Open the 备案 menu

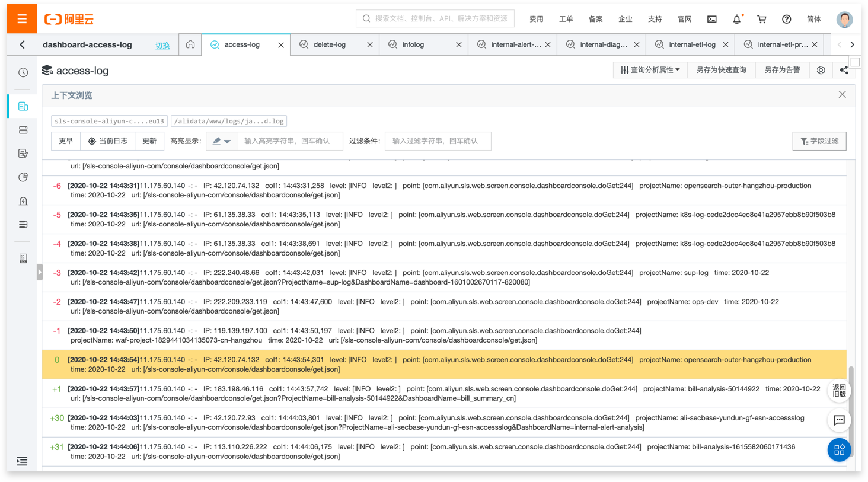click(596, 19)
